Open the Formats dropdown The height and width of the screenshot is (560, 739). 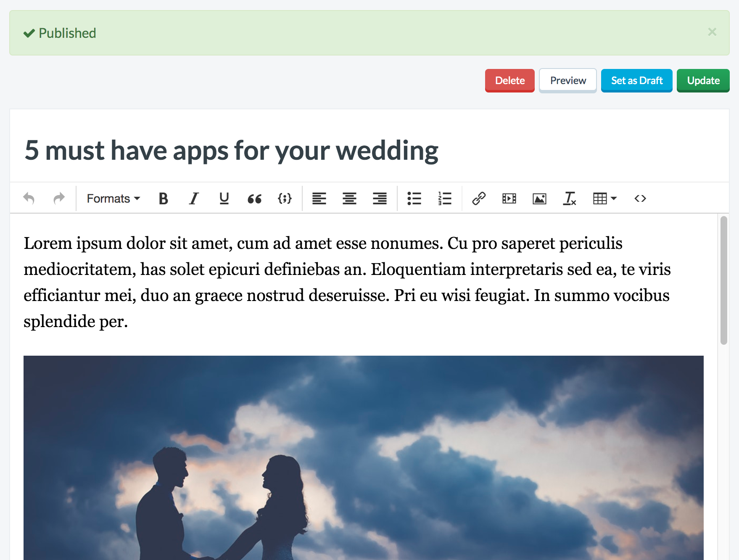pos(113,198)
